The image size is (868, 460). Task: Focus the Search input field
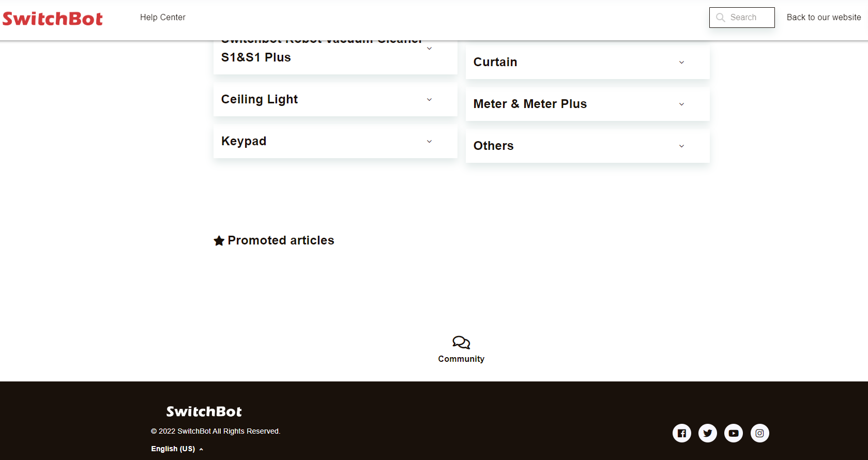pos(742,18)
